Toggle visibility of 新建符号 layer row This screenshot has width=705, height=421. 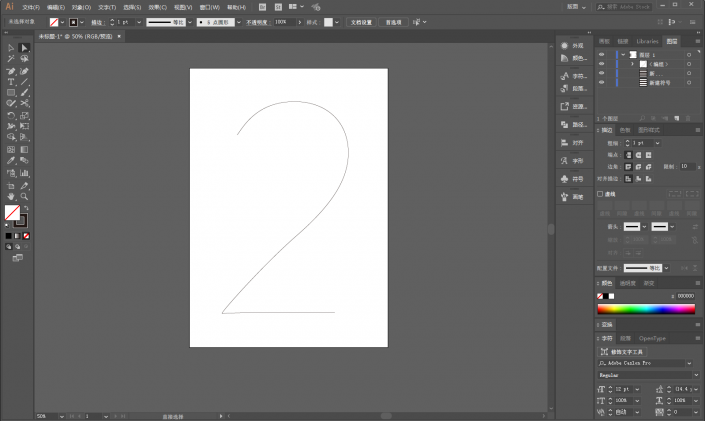tap(601, 83)
